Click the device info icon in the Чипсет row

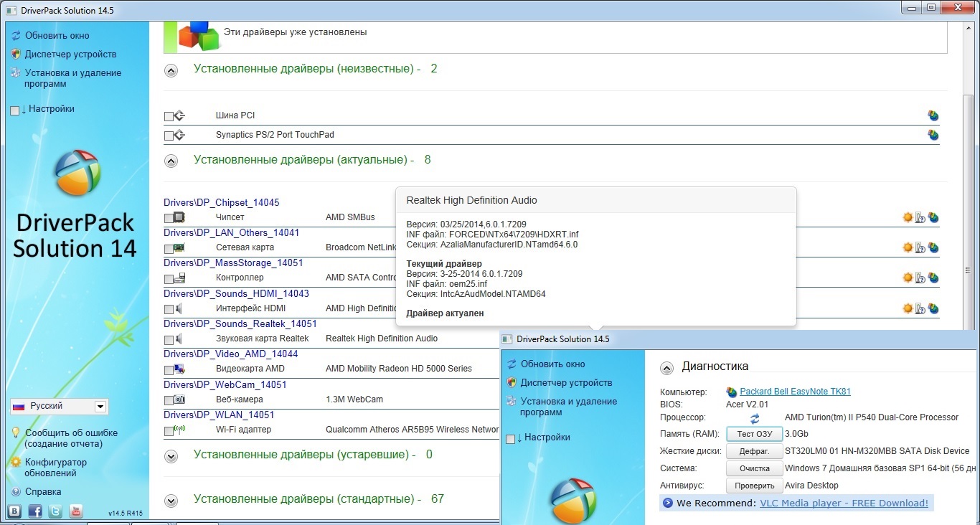tap(920, 217)
